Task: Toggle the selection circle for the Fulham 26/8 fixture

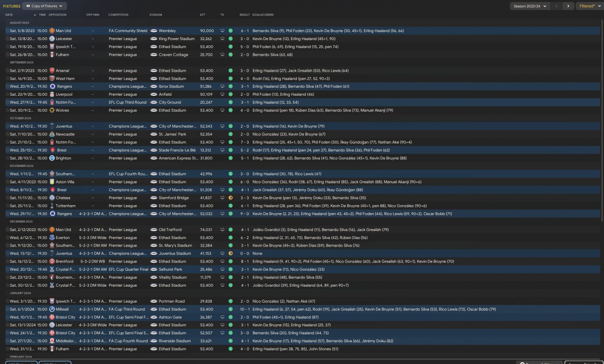Action: click(x=7, y=55)
